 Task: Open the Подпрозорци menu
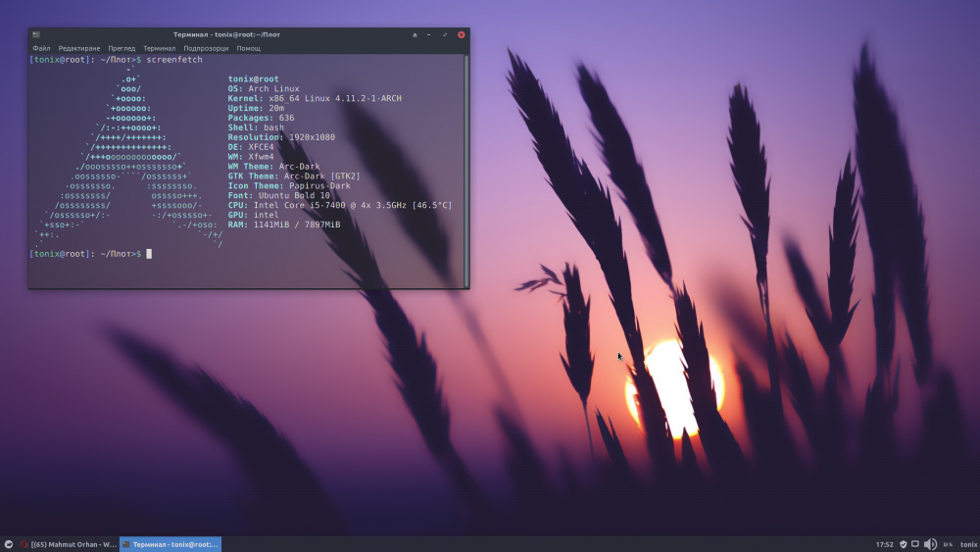point(206,48)
